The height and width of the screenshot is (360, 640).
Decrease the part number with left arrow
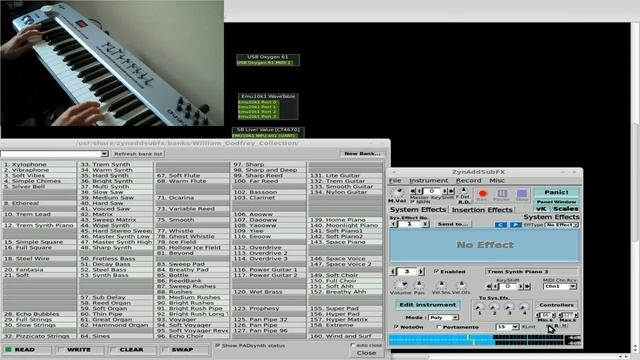(x=393, y=271)
